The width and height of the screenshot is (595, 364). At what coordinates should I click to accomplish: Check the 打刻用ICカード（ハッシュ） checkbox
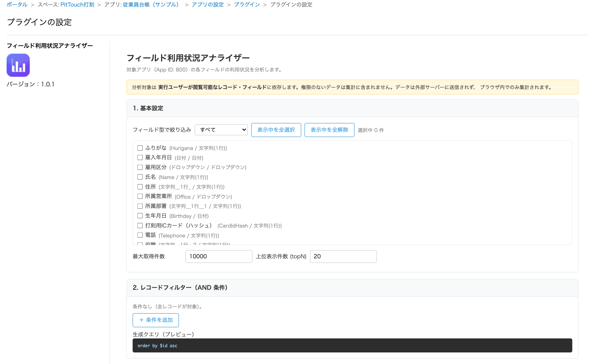[x=140, y=226]
